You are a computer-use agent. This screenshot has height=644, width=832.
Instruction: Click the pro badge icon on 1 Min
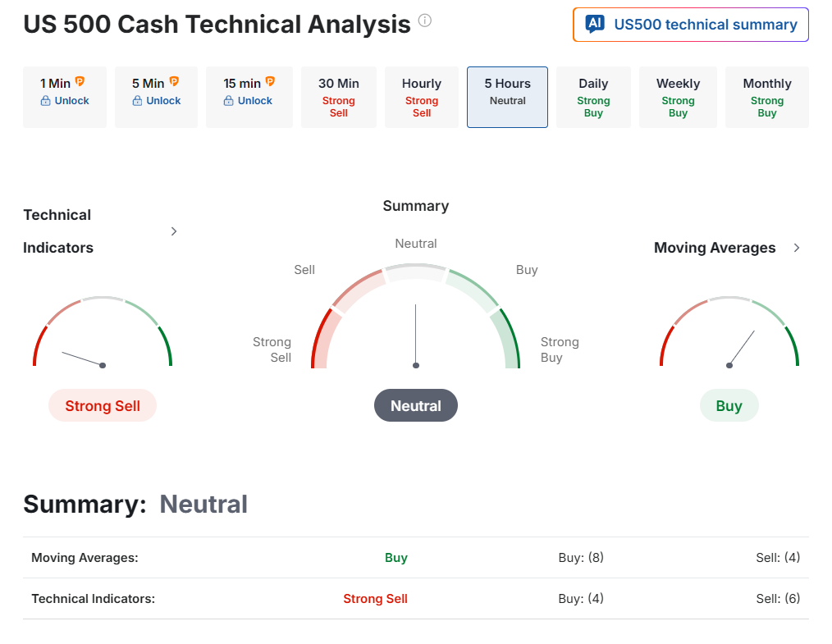80,82
